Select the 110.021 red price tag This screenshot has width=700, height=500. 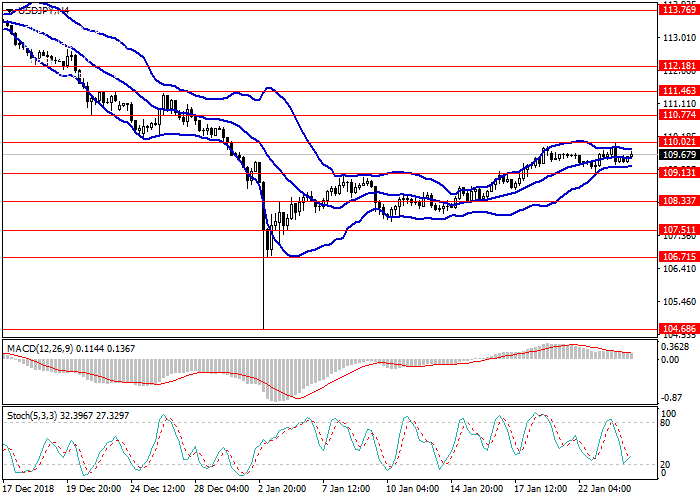point(679,142)
